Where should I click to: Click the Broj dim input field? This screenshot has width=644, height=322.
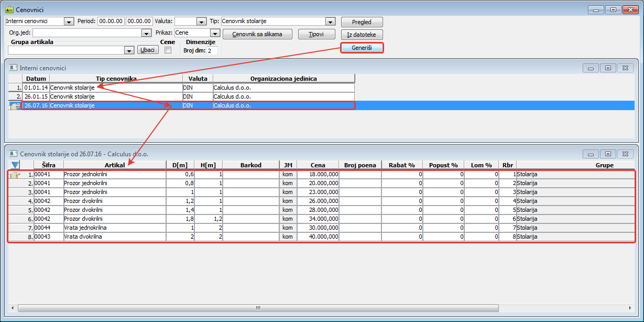pyautogui.click(x=212, y=51)
